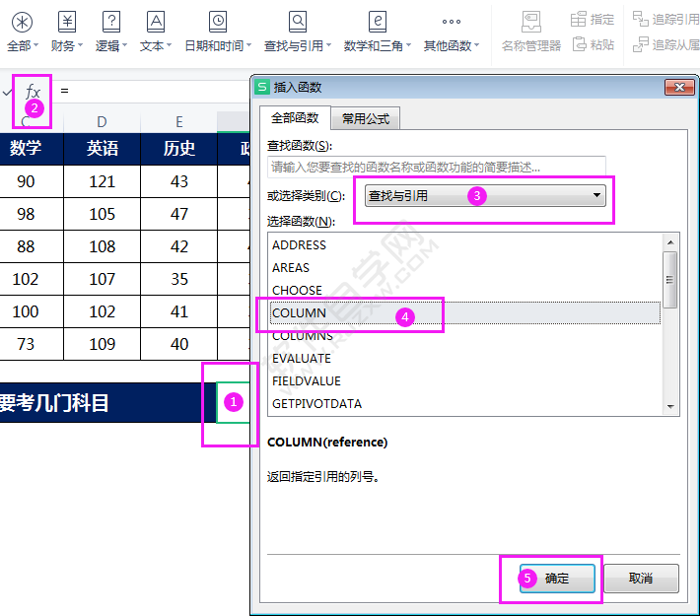
Task: Open the 数学和三角 functions icon
Action: pyautogui.click(x=378, y=22)
